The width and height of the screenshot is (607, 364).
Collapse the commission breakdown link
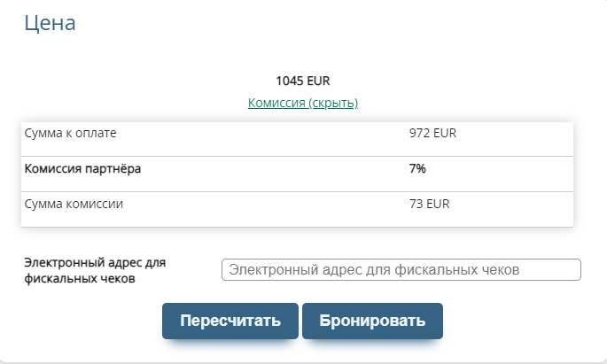303,103
